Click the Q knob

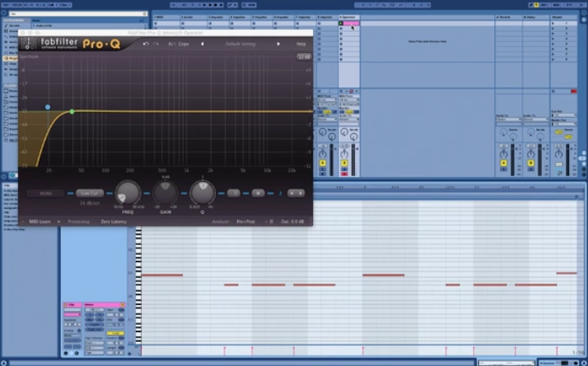203,193
